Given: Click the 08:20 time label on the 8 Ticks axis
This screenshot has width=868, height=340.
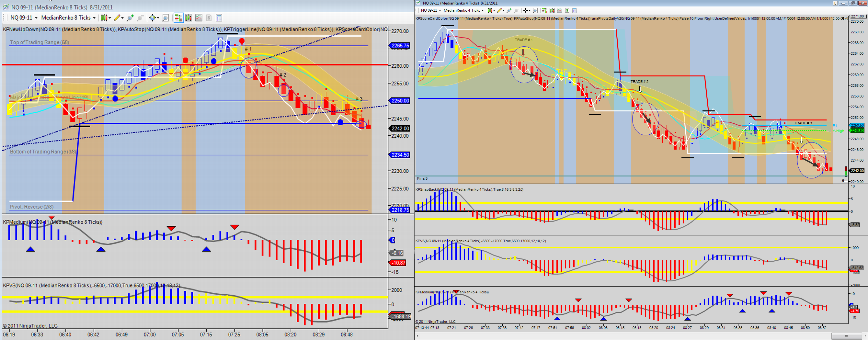Looking at the screenshot, I should point(291,334).
